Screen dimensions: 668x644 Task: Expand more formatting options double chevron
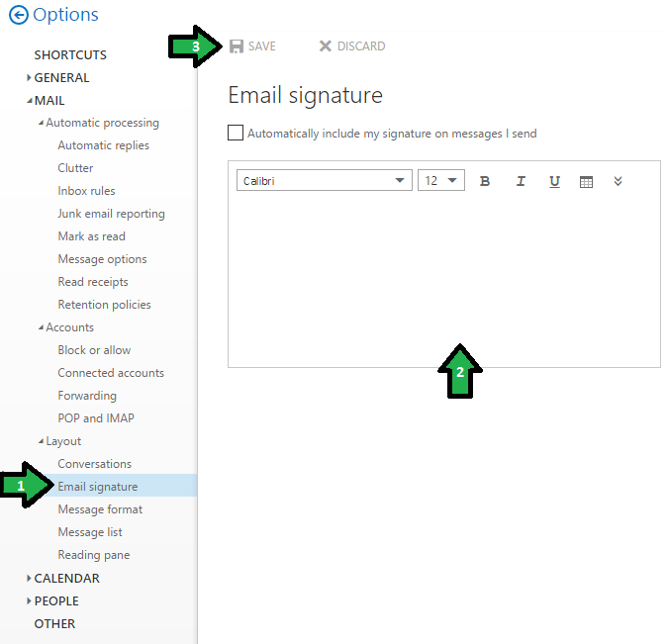tap(619, 181)
